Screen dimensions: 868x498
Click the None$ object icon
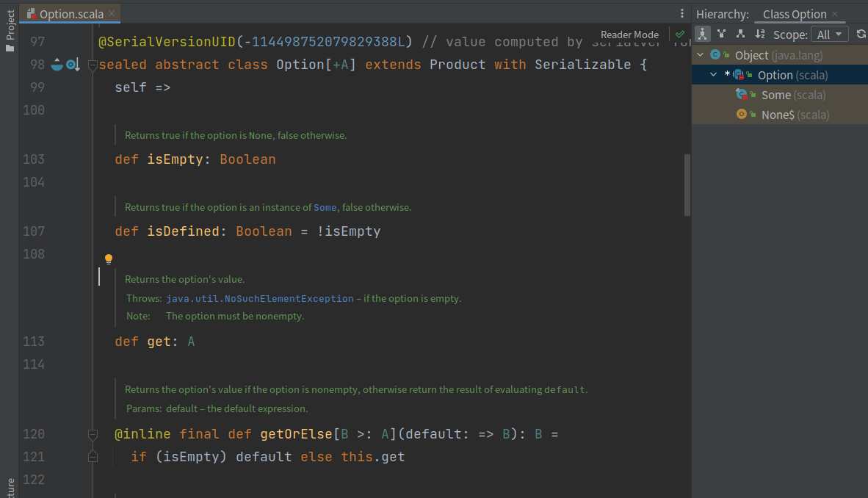(x=741, y=114)
